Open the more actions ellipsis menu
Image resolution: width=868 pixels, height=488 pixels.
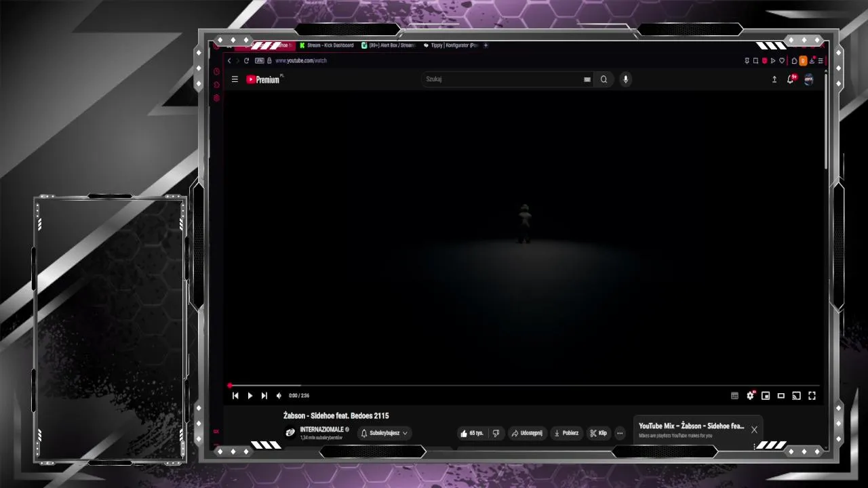click(x=620, y=433)
